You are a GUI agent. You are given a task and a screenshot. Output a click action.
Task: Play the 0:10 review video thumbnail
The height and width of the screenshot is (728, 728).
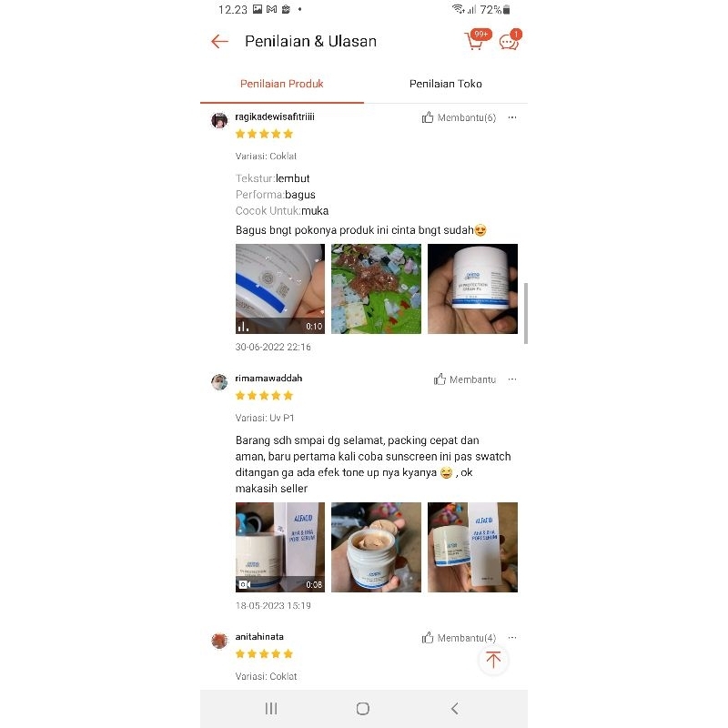pyautogui.click(x=280, y=288)
